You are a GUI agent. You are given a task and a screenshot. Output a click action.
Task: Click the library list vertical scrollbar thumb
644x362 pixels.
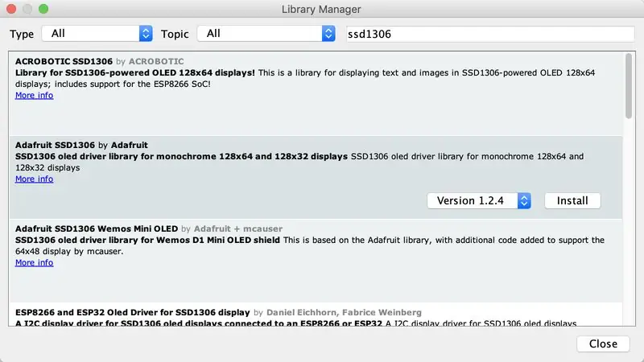click(629, 86)
